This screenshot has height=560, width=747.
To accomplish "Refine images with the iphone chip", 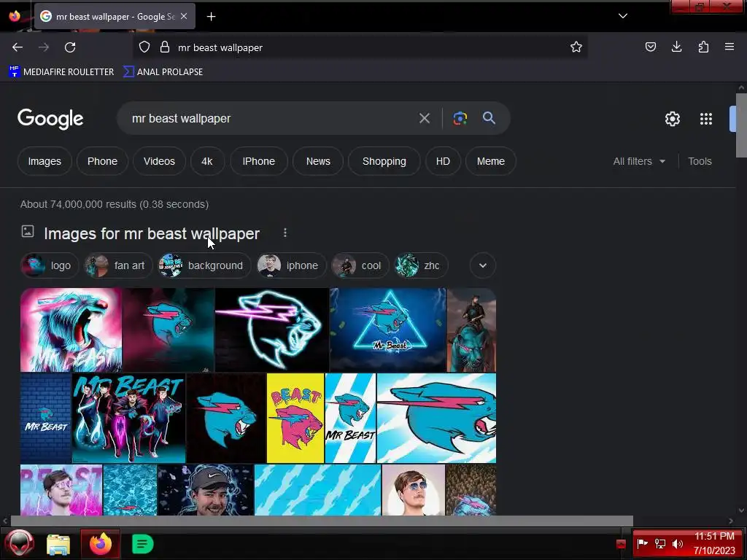I will [291, 265].
